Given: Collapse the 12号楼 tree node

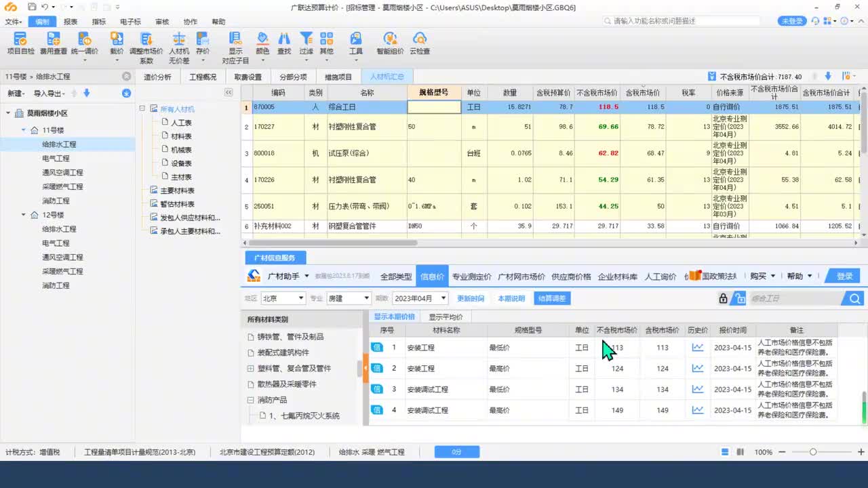Looking at the screenshot, I should click(24, 215).
